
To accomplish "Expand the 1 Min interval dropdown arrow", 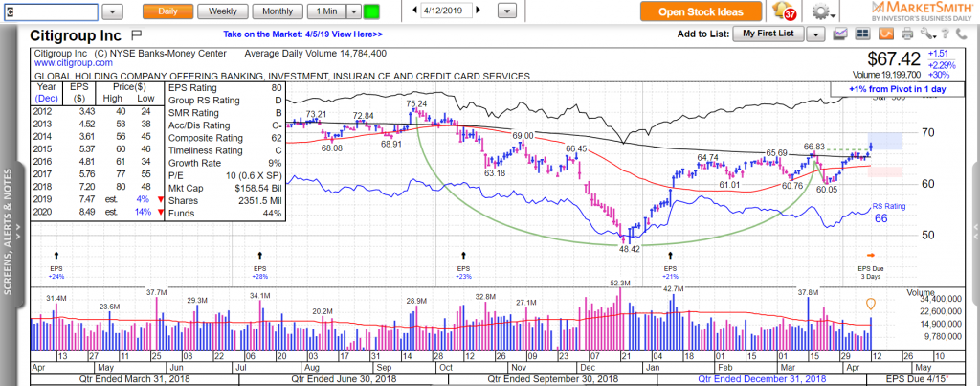I will pyautogui.click(x=353, y=11).
